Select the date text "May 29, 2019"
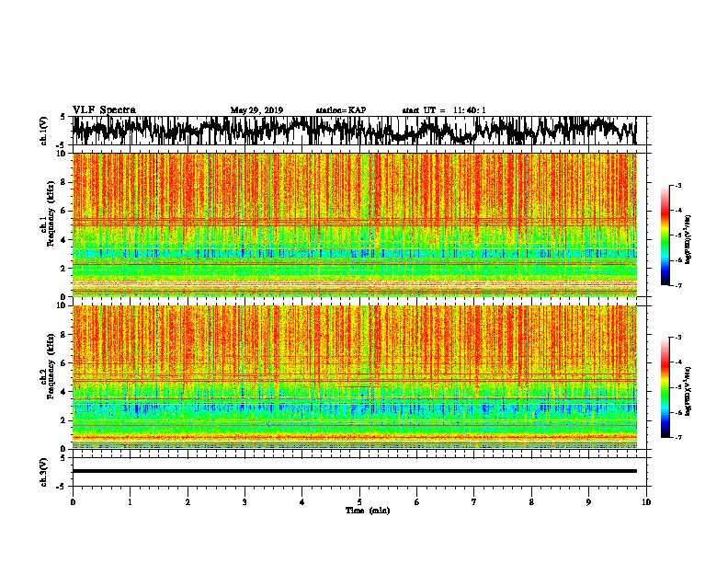 (256, 110)
